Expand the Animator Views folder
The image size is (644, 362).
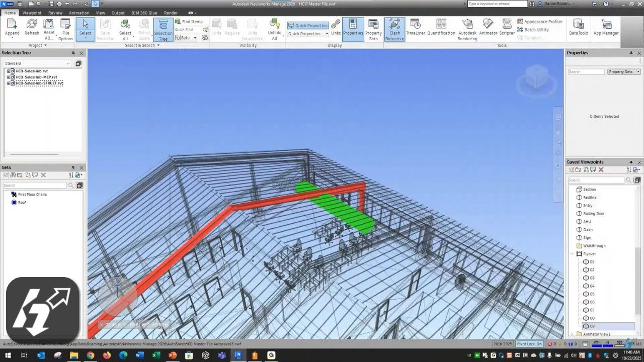pos(572,334)
